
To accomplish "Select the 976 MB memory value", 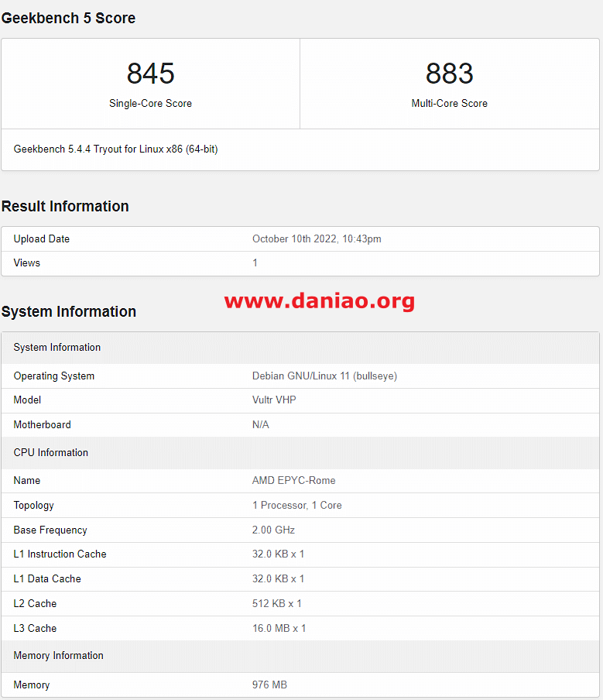I will [269, 685].
